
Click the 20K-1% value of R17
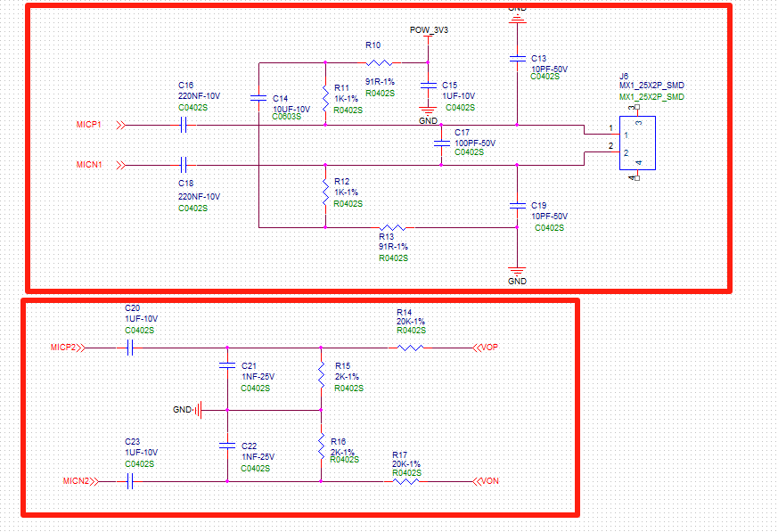pyautogui.click(x=406, y=463)
